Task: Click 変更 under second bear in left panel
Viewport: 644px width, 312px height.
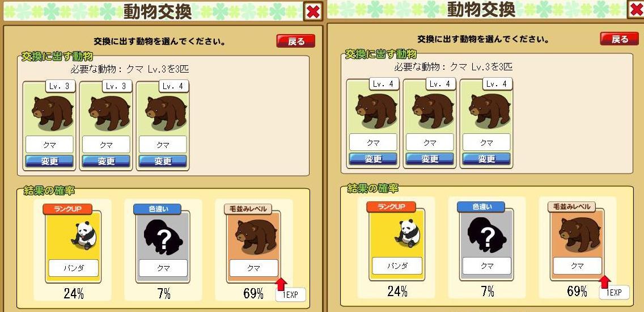Action: point(106,161)
